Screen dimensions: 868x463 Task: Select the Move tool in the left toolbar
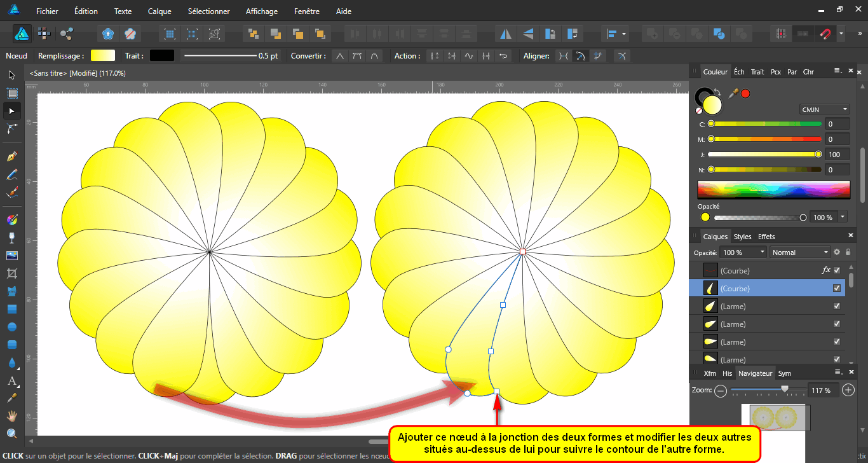(x=11, y=75)
